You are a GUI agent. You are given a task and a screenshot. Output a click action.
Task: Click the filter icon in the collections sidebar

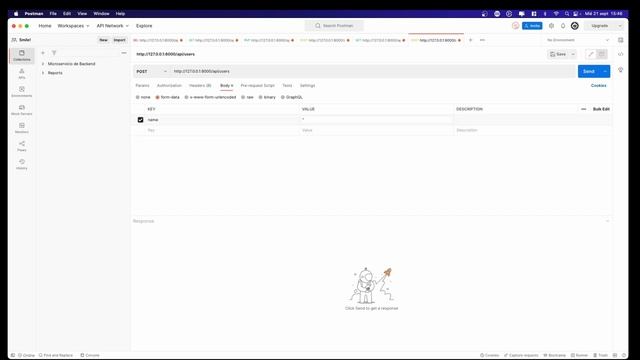click(54, 53)
